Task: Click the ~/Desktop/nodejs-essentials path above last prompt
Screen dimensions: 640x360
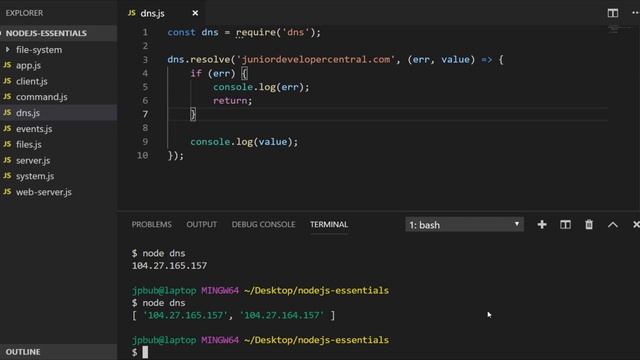Action: pos(316,340)
